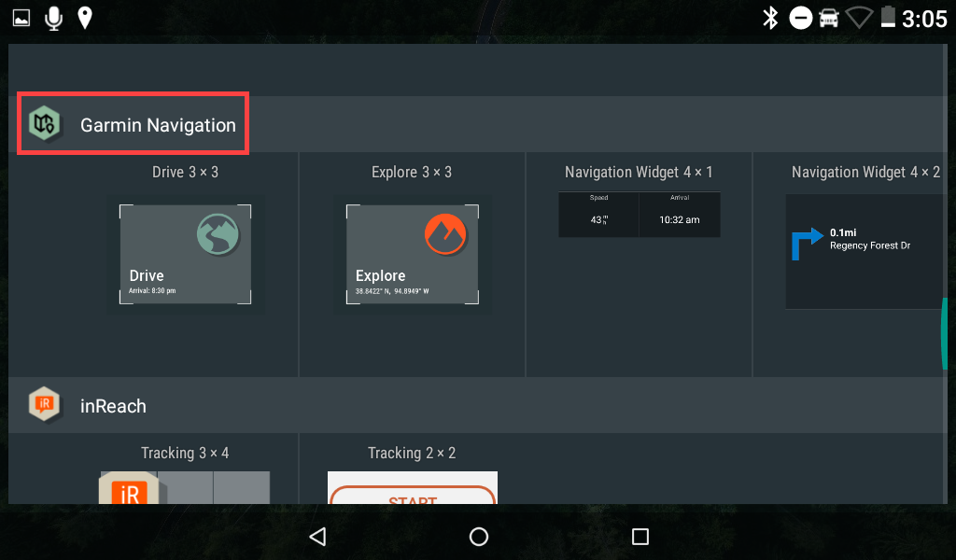Open recent apps with the square button
The width and height of the screenshot is (956, 560).
coord(640,537)
